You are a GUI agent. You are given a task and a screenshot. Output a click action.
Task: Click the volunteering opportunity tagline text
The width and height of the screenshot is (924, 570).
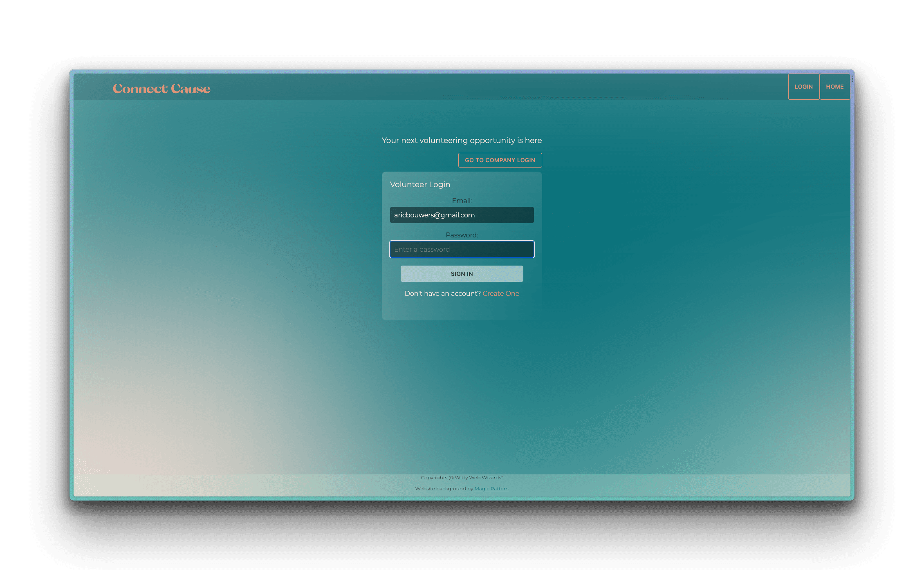click(462, 140)
